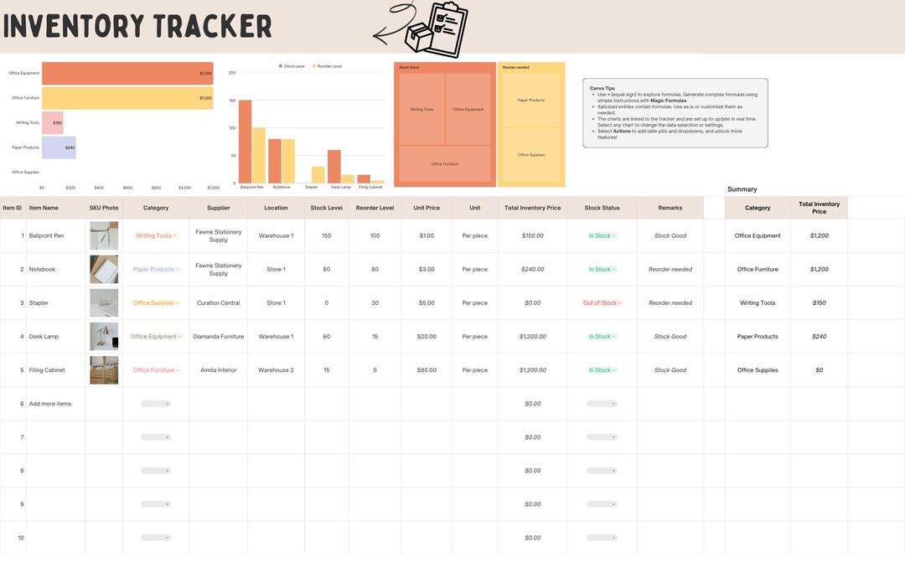The width and height of the screenshot is (905, 588).
Task: Open the In Stock status dropdown for Desk Lamp
Action: (x=602, y=337)
